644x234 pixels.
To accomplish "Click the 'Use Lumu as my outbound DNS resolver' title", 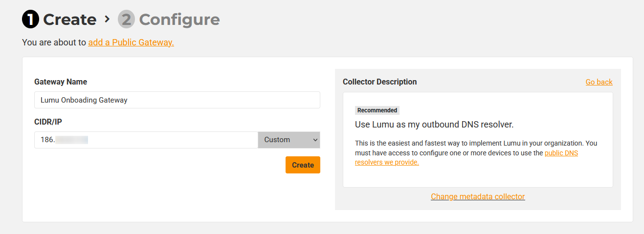I will (434, 125).
